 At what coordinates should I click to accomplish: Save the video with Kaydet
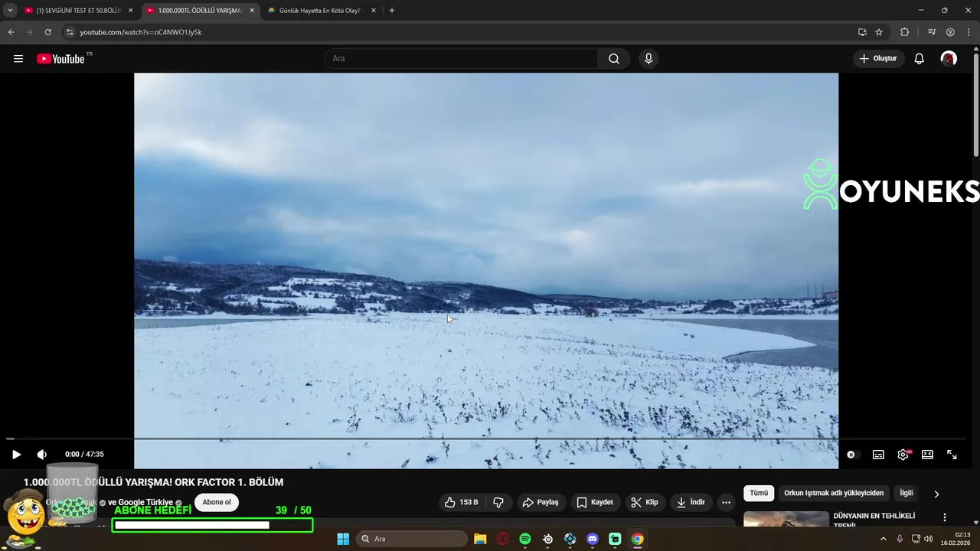(595, 502)
